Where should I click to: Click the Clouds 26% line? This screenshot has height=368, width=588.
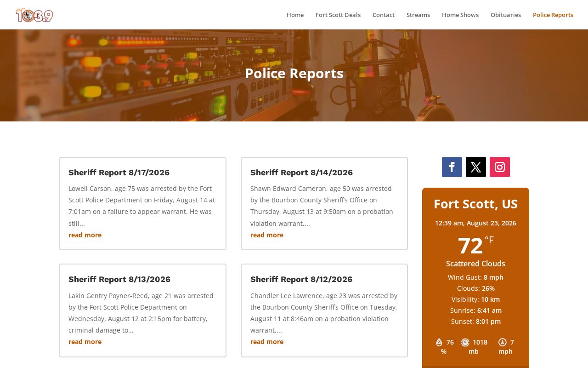click(475, 288)
